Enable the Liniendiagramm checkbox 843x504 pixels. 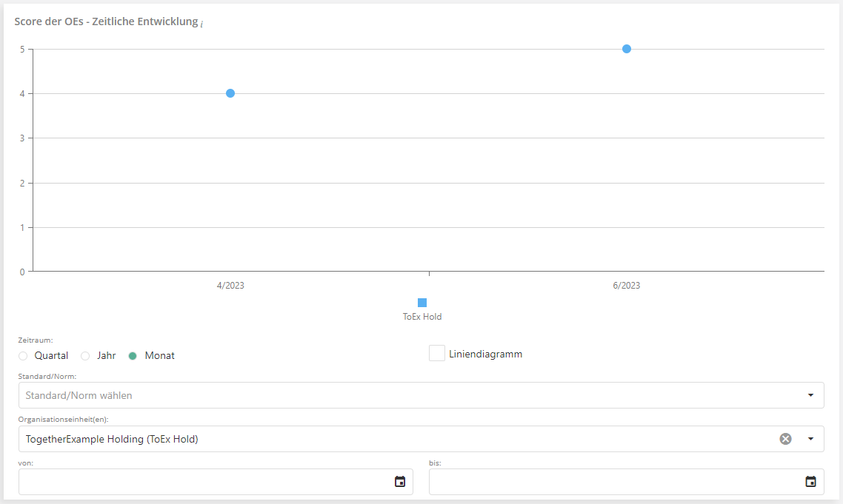click(437, 354)
